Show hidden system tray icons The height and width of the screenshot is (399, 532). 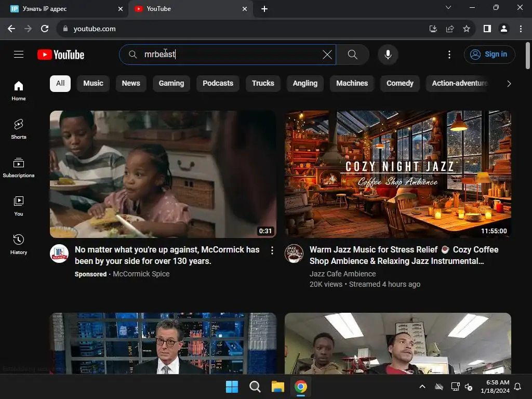[x=422, y=387]
